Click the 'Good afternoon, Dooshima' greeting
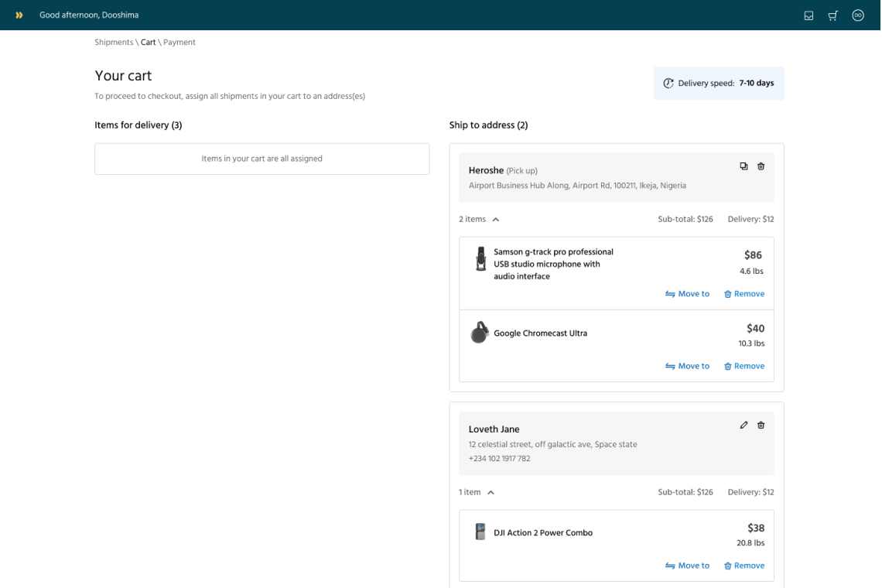Image resolution: width=882 pixels, height=588 pixels. [89, 15]
